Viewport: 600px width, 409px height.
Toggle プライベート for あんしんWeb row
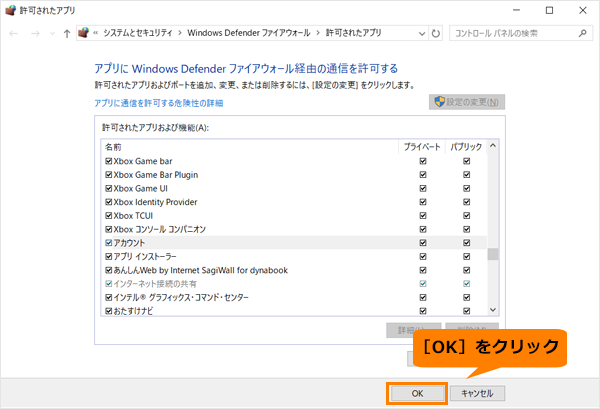[x=423, y=270]
